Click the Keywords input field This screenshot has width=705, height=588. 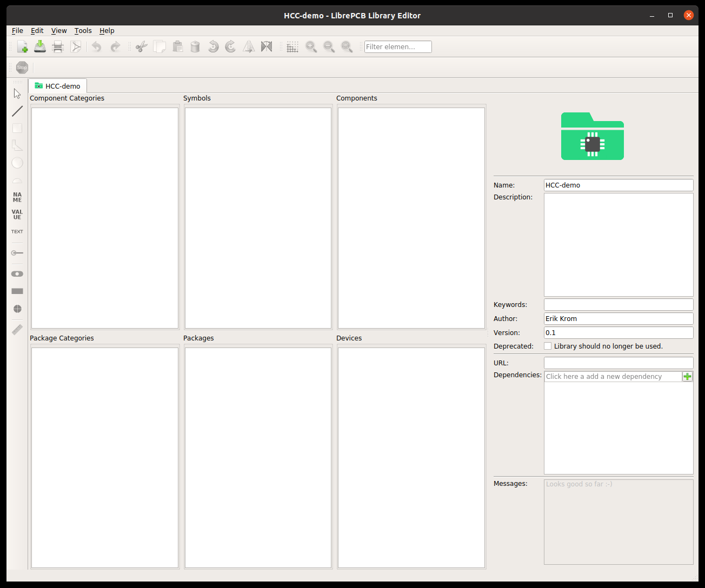click(x=618, y=305)
